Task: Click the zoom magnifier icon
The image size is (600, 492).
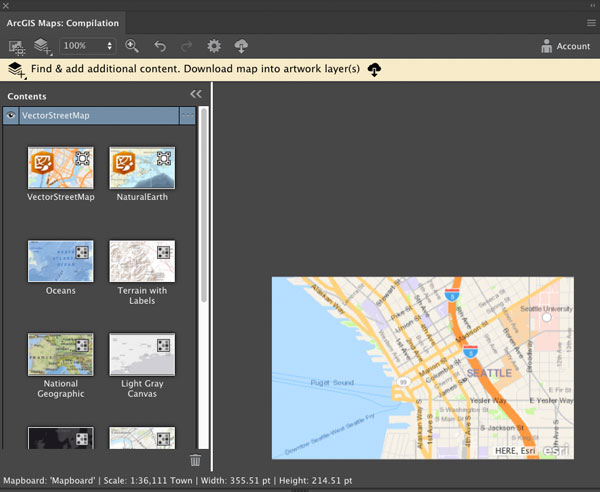Action: 132,46
